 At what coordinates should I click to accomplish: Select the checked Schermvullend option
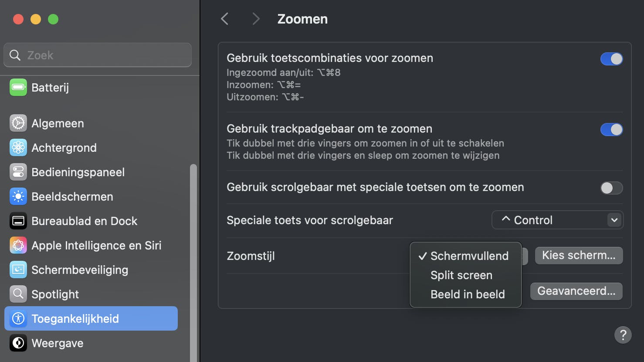coord(469,256)
